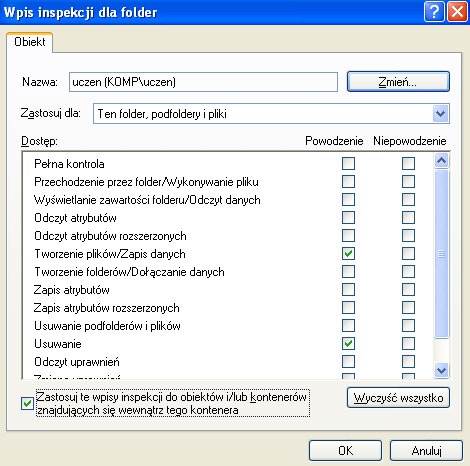Click the Nazwa field with uczen (KOMP\uczen)
Screen dimensions: 470x466
pos(203,82)
